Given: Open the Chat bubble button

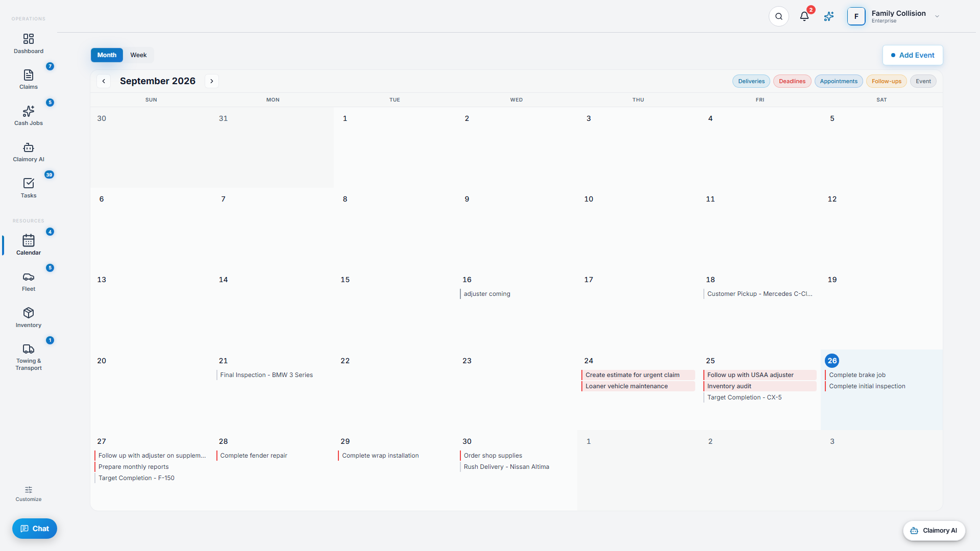Looking at the screenshot, I should tap(35, 529).
